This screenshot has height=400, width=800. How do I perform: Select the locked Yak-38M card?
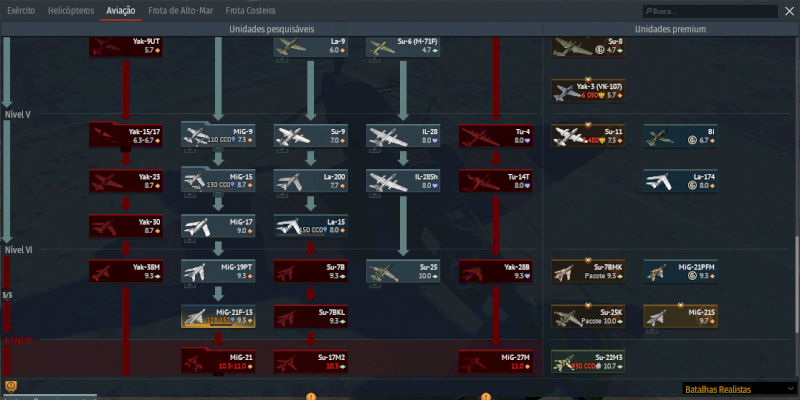[x=126, y=271]
